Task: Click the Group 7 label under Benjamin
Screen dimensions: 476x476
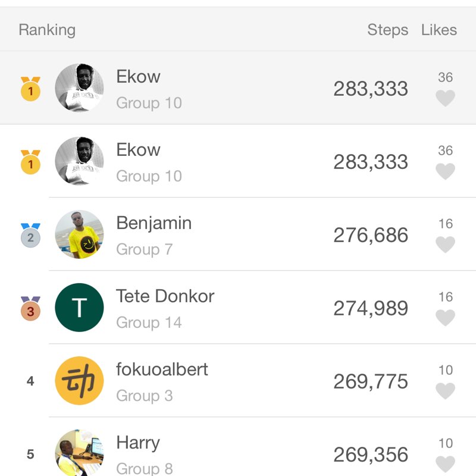Action: click(144, 249)
